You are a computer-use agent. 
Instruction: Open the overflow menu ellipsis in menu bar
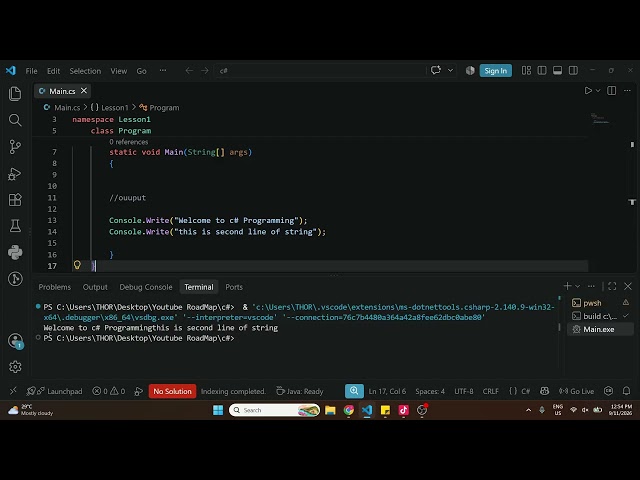click(163, 71)
